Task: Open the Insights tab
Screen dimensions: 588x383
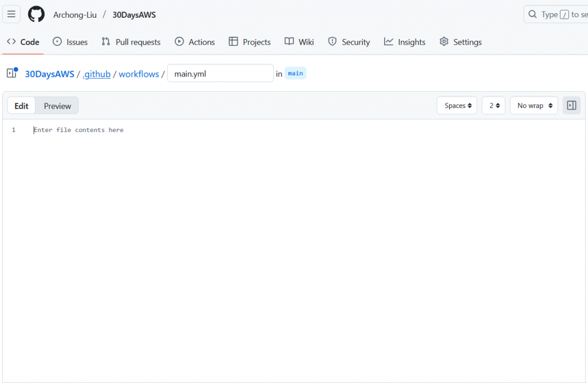Action: click(x=405, y=42)
